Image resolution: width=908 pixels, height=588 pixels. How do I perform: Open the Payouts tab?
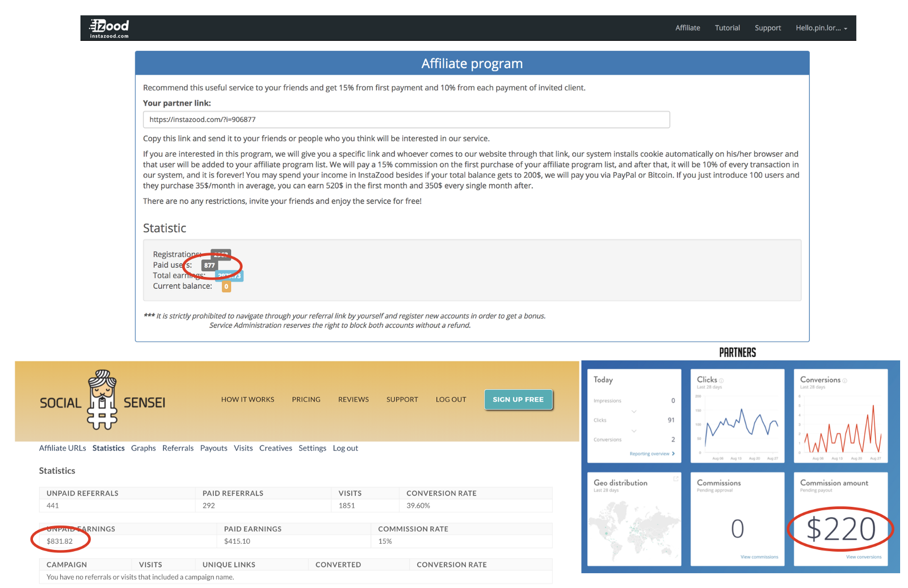pyautogui.click(x=214, y=448)
